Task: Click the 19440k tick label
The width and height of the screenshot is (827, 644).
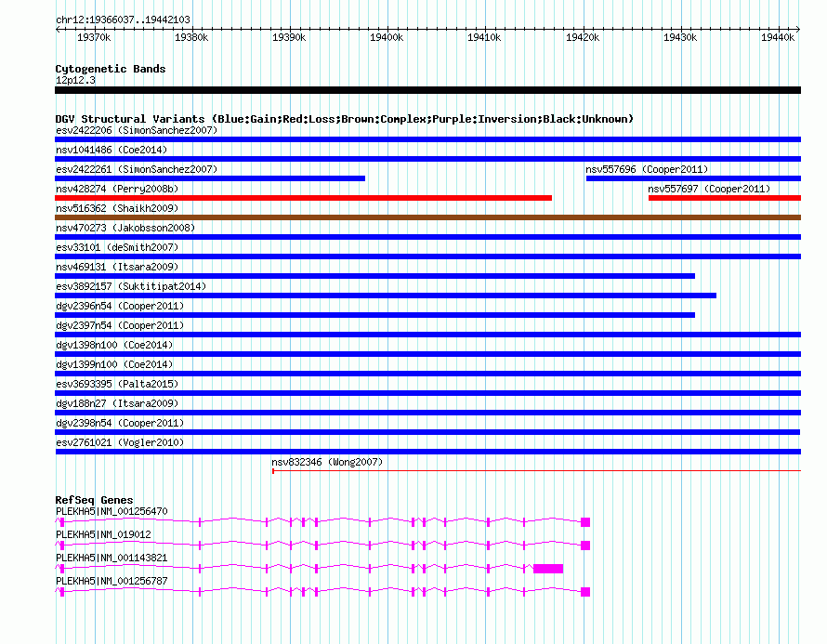Action: click(x=778, y=37)
